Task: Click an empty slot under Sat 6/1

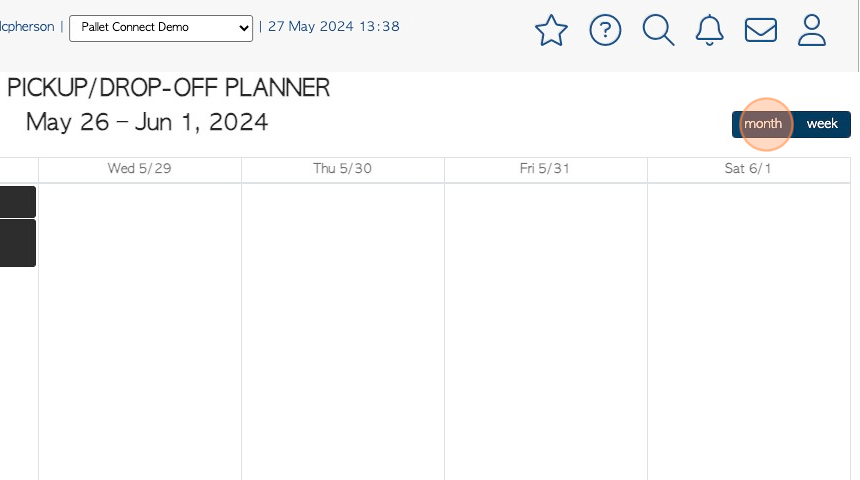Action: tap(749, 329)
